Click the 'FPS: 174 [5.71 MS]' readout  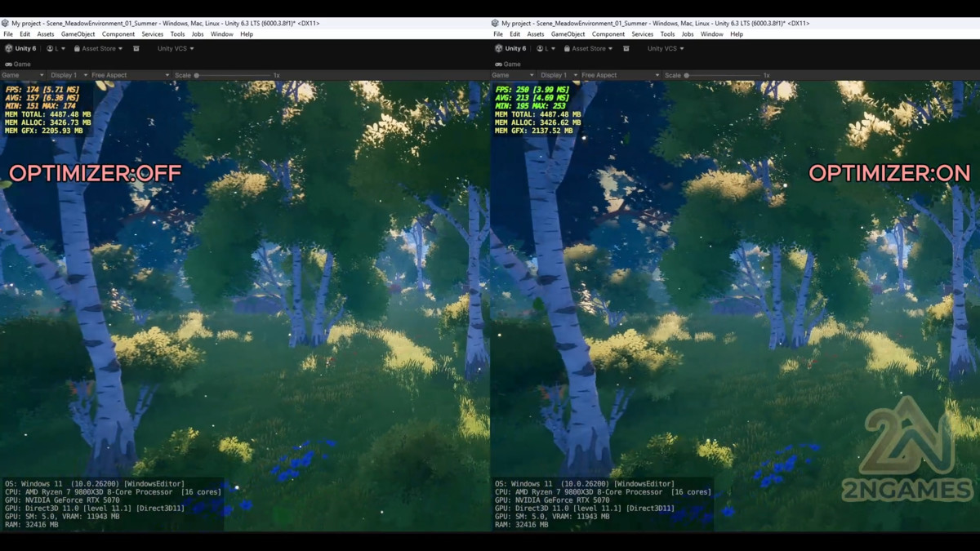(42, 88)
